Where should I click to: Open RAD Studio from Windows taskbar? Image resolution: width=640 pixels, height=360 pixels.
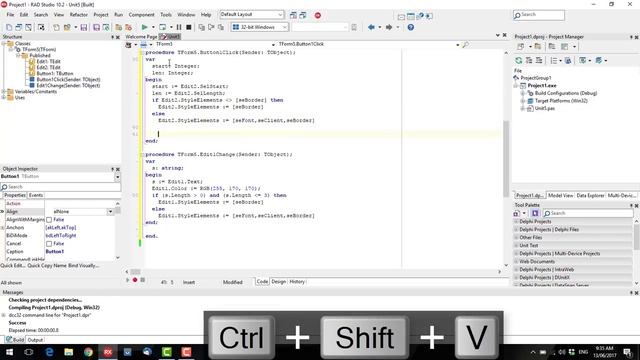click(x=108, y=352)
